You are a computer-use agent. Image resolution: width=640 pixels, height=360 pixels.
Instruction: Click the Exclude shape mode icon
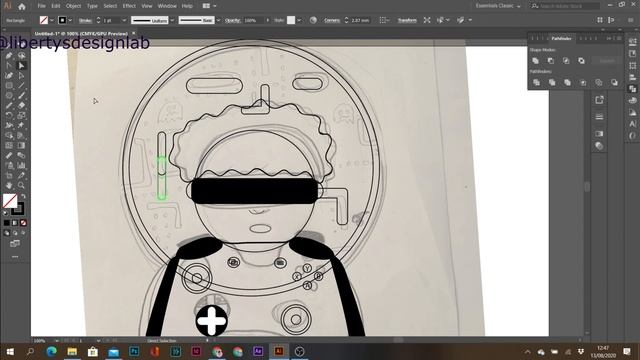coord(581,61)
